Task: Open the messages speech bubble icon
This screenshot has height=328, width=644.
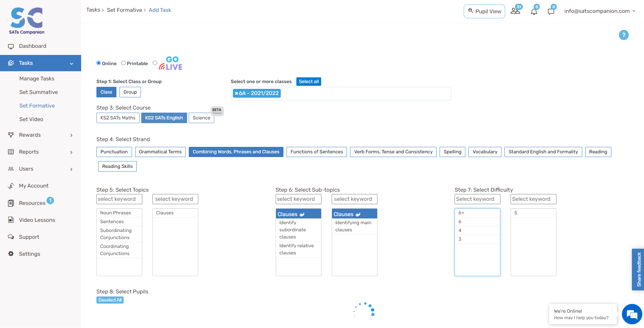Action: point(551,12)
